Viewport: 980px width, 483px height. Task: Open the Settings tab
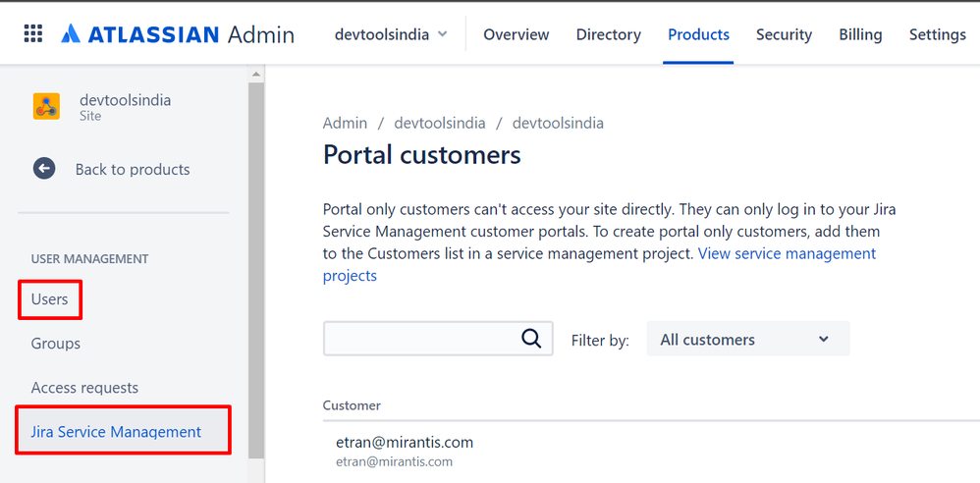point(937,34)
